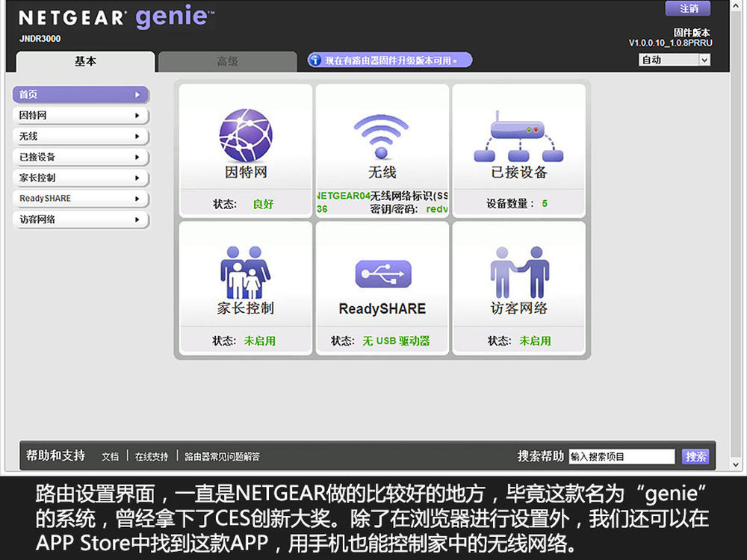Click the ReadySHARE status 无 USB 驱动器
Image resolution: width=747 pixels, height=560 pixels.
pyautogui.click(x=397, y=341)
